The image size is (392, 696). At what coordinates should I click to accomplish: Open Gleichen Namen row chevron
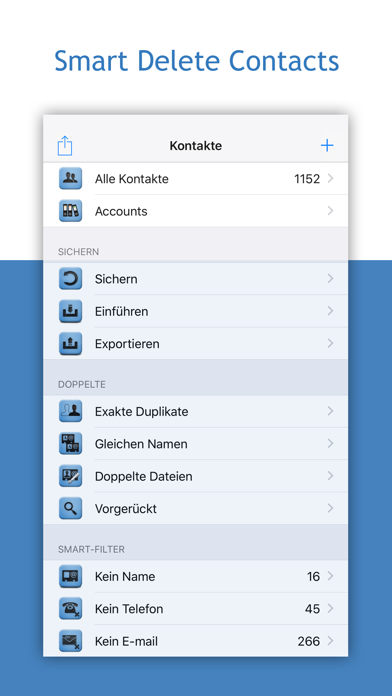(330, 443)
